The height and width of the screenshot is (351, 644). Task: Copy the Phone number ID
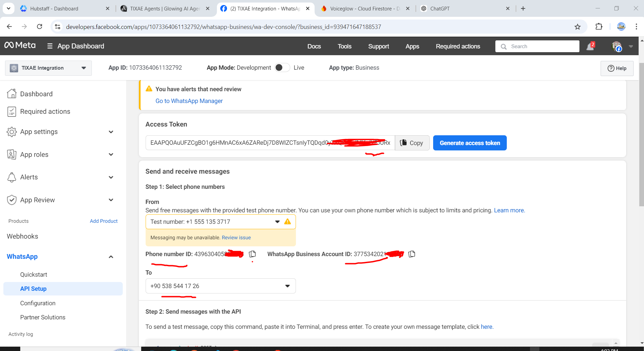[x=252, y=254]
